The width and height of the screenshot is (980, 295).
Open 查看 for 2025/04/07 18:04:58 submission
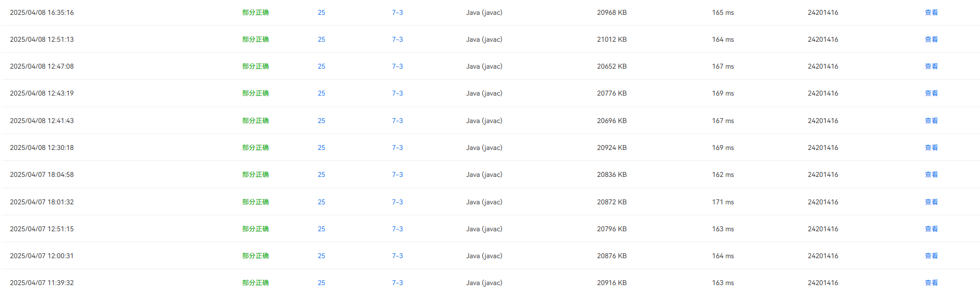(x=931, y=175)
